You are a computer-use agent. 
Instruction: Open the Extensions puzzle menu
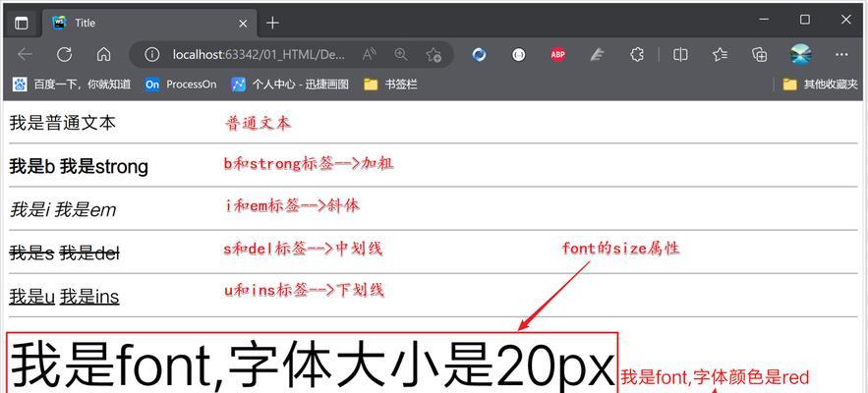pyautogui.click(x=637, y=54)
